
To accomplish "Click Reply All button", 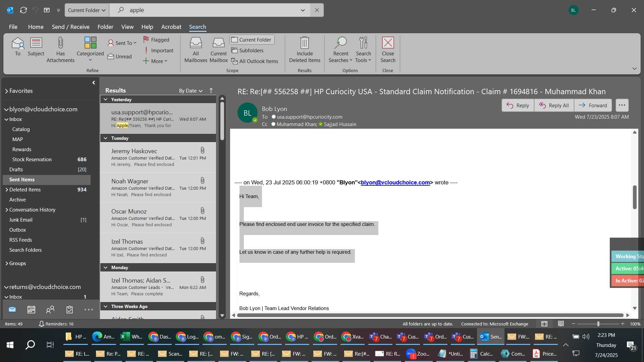I will click(554, 105).
